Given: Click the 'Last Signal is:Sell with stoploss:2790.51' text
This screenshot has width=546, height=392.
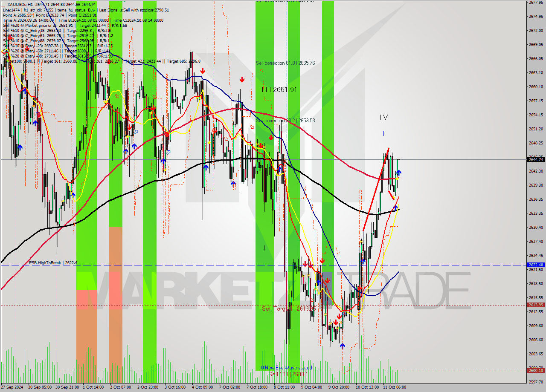Looking at the screenshot, I should (x=133, y=10).
